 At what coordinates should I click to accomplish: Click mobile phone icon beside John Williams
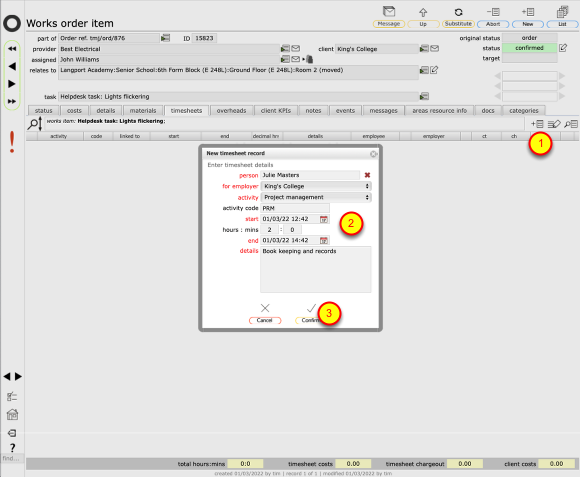point(310,59)
